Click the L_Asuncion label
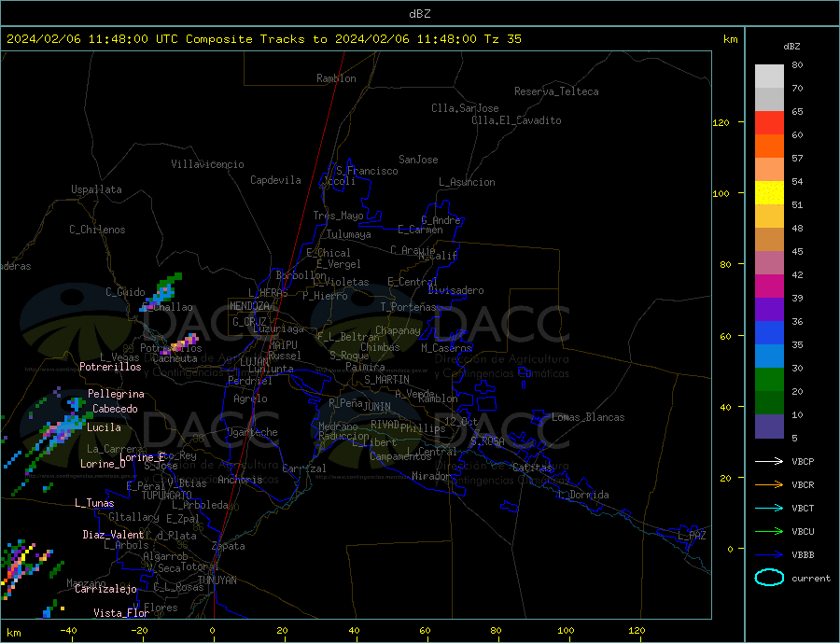 468,182
